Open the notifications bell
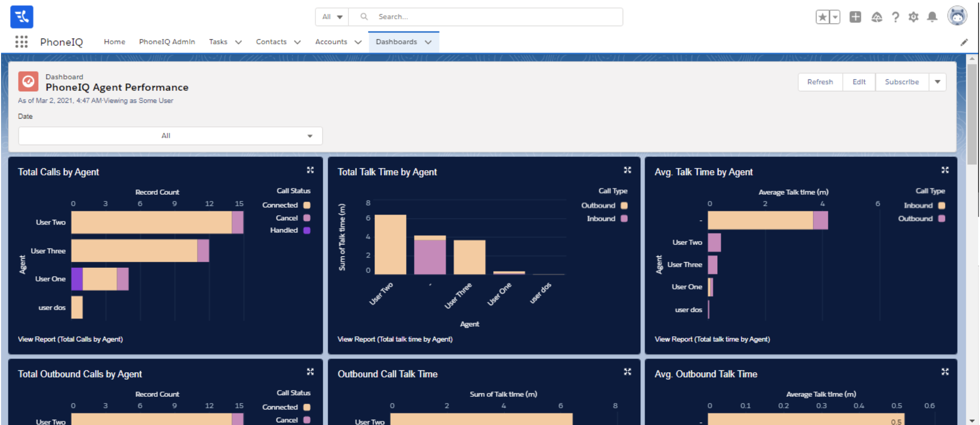 click(932, 17)
